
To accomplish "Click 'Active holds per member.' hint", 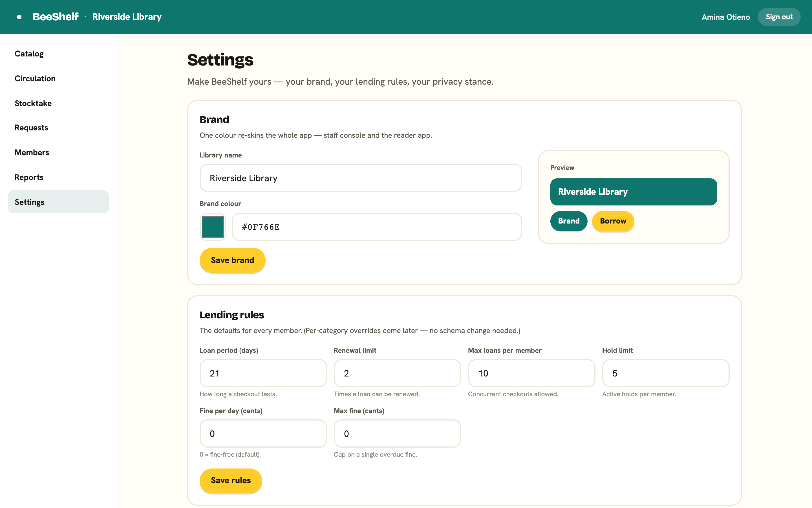I will coord(639,394).
